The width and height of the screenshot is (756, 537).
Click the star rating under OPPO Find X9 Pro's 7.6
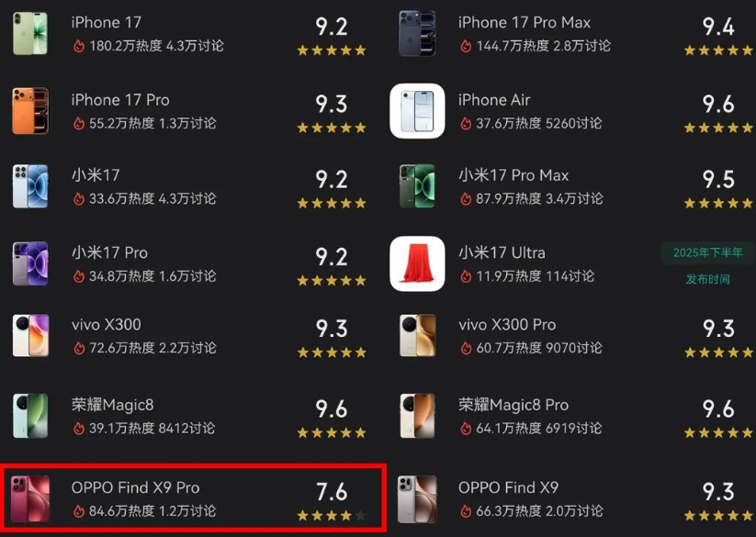pos(332,516)
